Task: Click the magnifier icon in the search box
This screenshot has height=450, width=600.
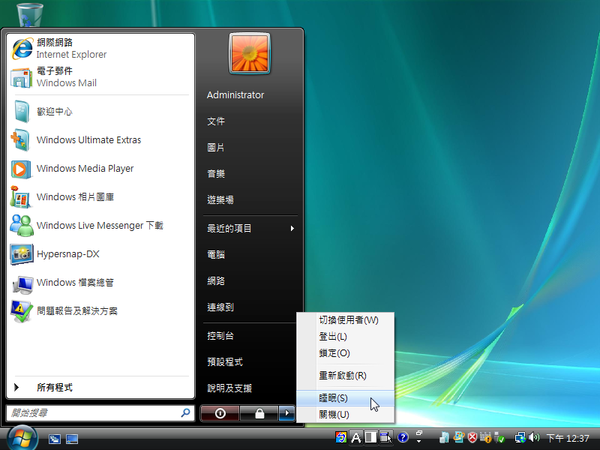Action: tap(185, 413)
